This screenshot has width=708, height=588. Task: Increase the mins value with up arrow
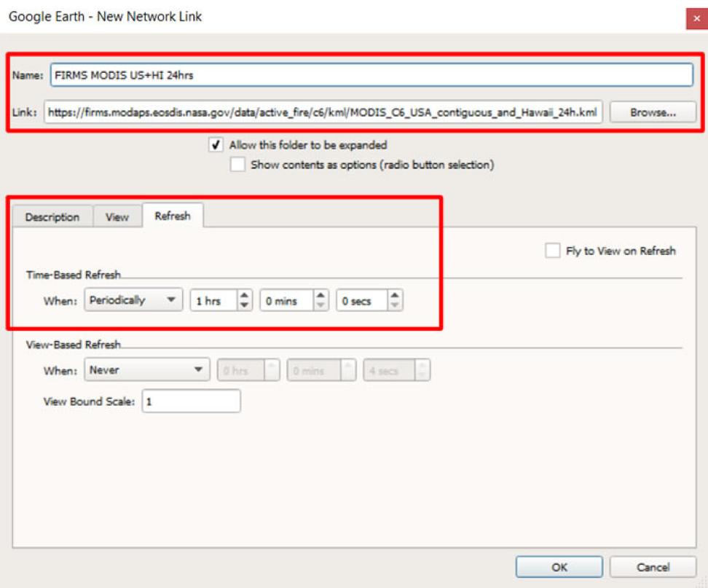click(x=320, y=295)
